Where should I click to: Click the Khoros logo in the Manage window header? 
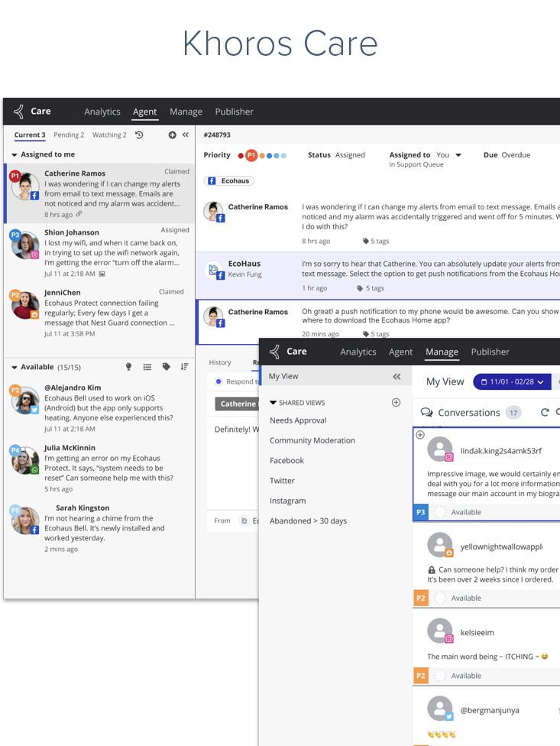(275, 352)
